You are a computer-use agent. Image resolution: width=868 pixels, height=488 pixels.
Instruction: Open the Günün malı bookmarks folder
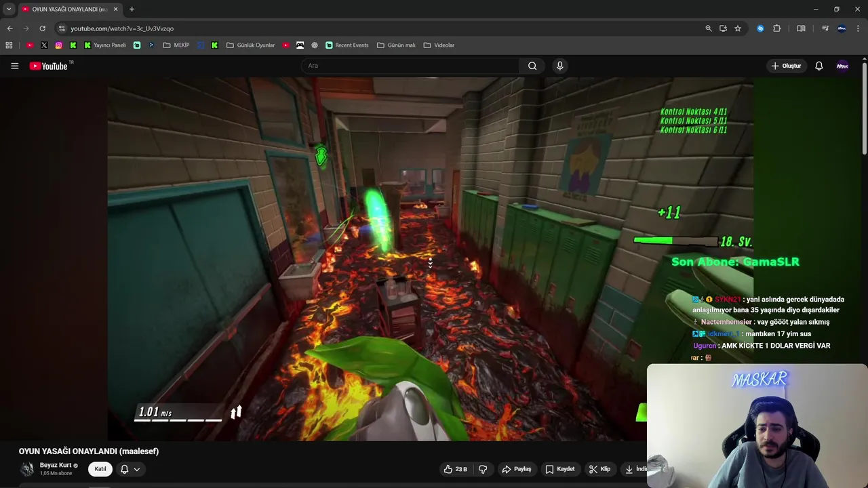click(396, 45)
